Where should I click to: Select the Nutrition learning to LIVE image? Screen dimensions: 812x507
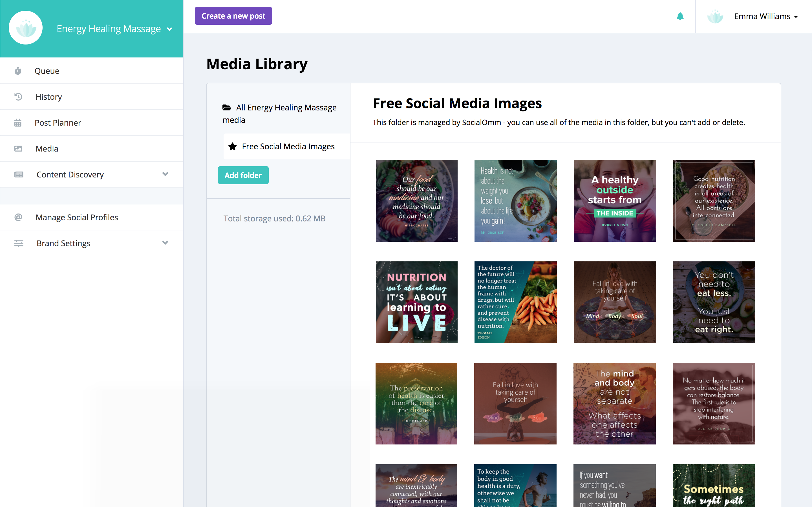click(x=416, y=302)
